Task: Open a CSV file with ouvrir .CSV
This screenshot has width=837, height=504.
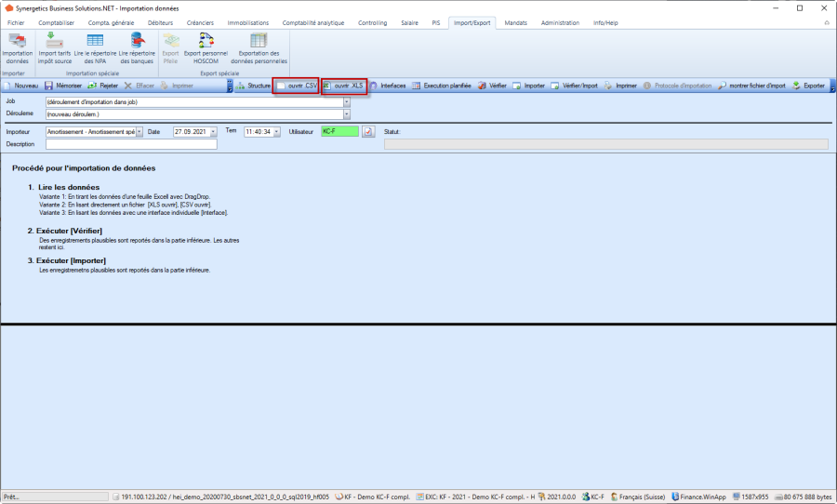Action: tap(296, 86)
